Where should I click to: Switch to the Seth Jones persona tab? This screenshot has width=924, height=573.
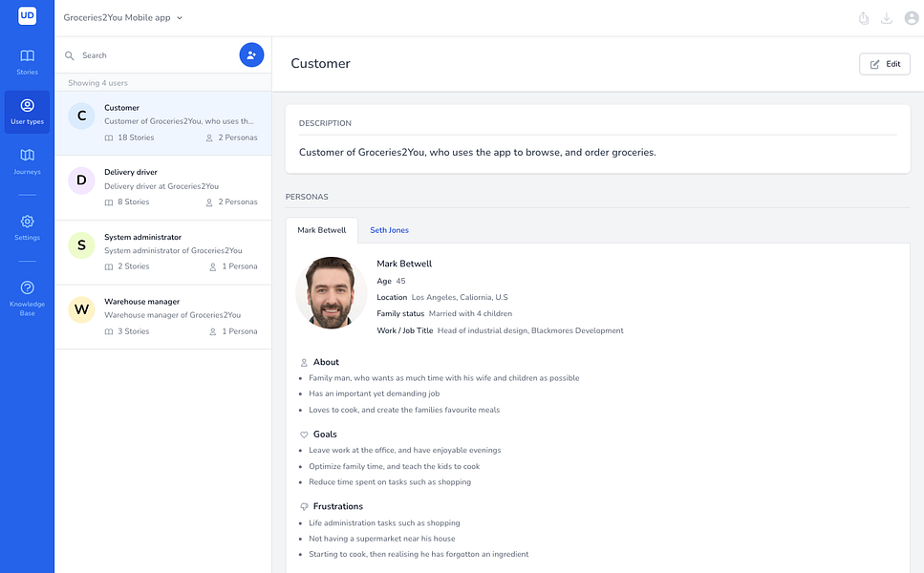point(389,229)
